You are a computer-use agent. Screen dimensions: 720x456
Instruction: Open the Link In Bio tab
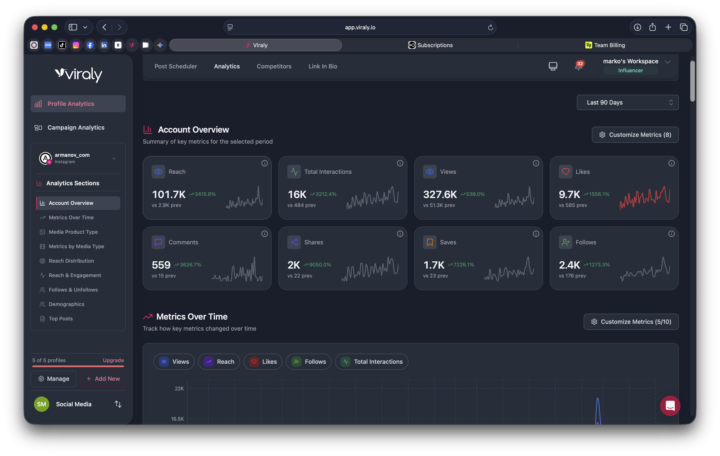(323, 66)
